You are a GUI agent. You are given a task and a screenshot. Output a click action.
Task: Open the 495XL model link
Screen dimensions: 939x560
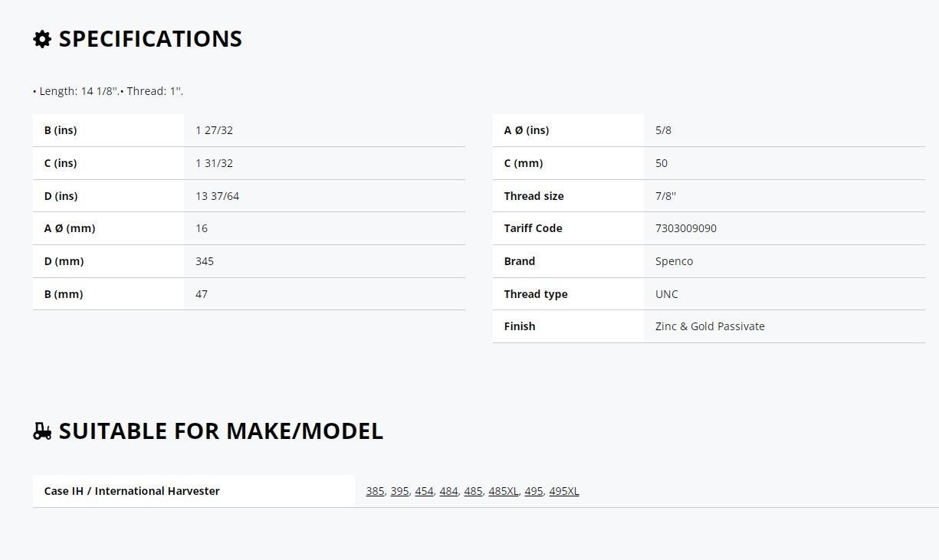click(x=564, y=491)
